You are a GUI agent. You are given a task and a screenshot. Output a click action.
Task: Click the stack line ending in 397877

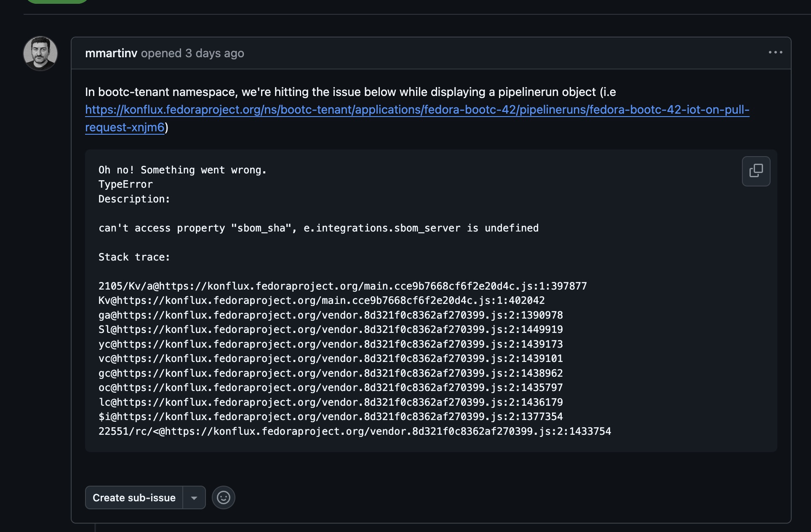click(342, 286)
